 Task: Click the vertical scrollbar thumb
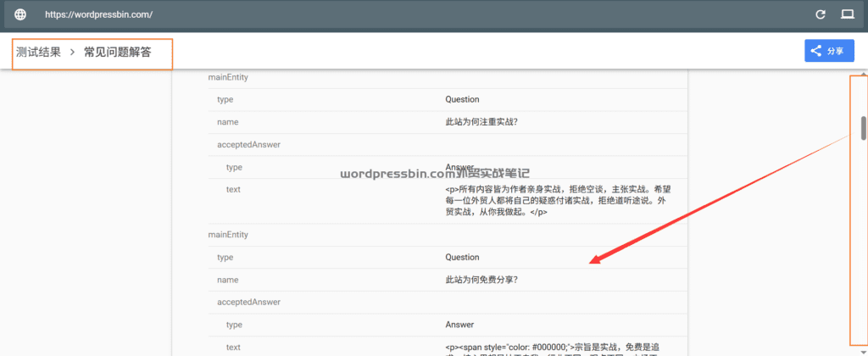pyautogui.click(x=863, y=128)
